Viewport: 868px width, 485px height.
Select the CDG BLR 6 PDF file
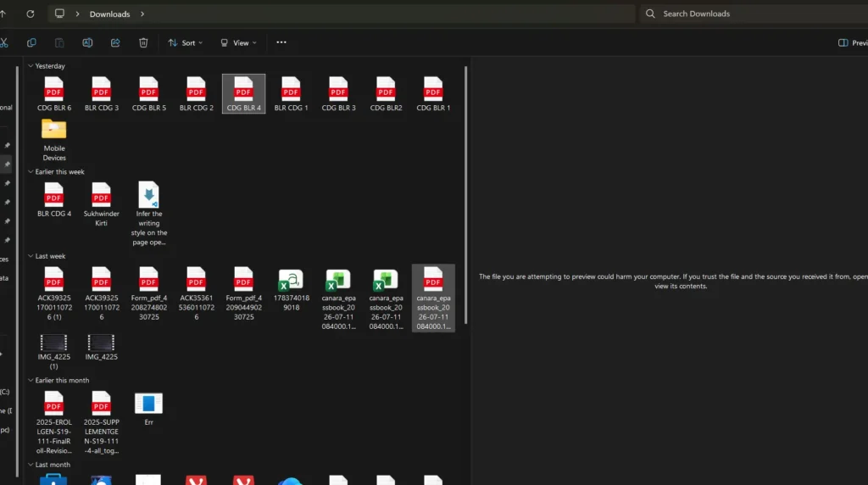(x=54, y=93)
